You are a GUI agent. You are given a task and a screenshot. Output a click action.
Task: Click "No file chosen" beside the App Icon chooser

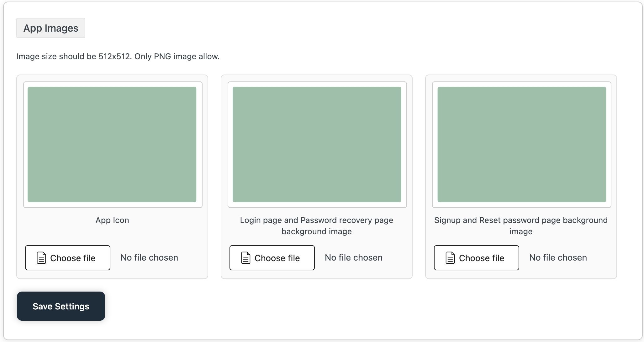pyautogui.click(x=149, y=257)
